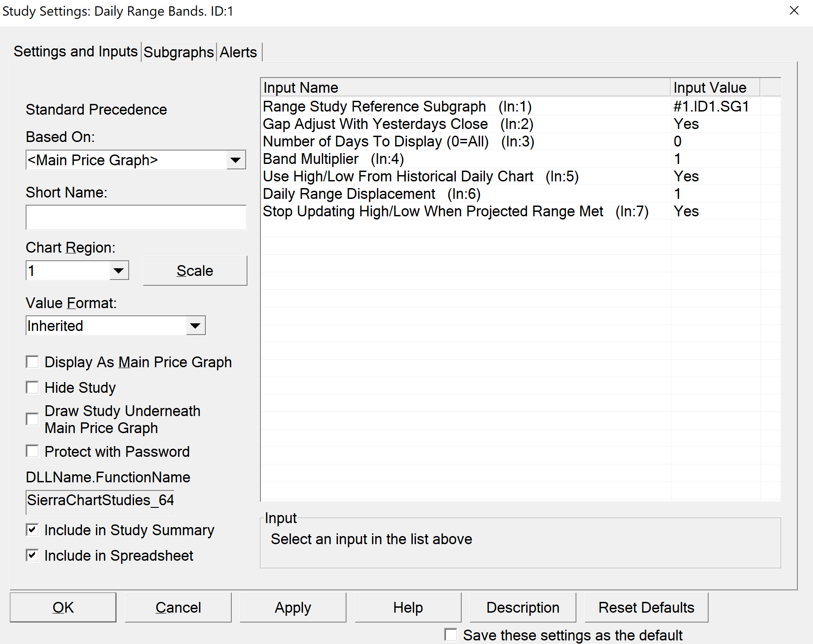This screenshot has height=644, width=813.
Task: Expand the Based On dropdown
Action: click(x=236, y=160)
